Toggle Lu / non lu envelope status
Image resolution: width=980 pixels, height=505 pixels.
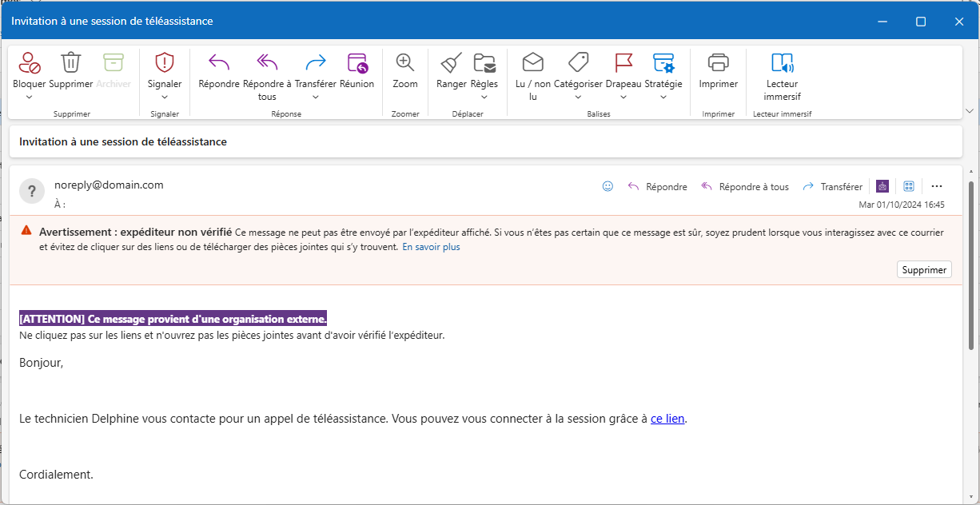click(532, 62)
